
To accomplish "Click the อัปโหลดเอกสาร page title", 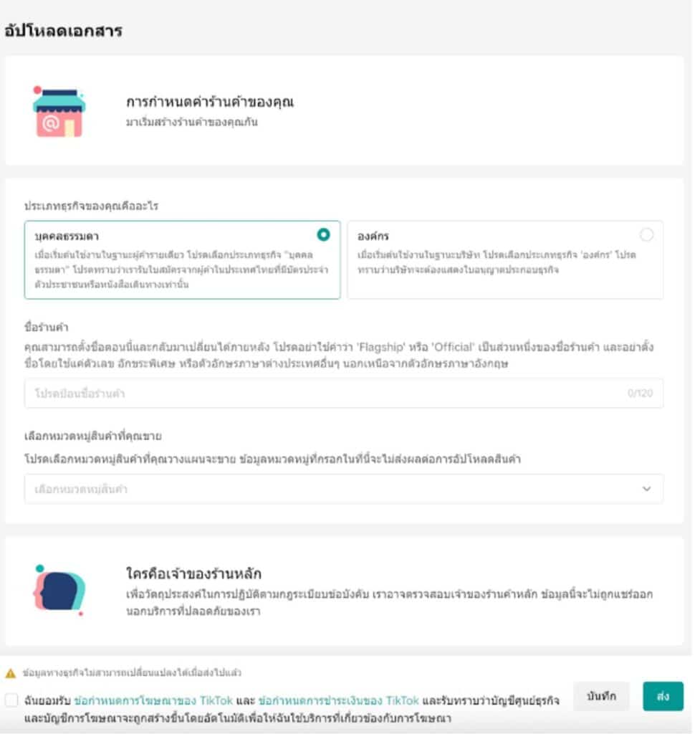I will [x=64, y=31].
